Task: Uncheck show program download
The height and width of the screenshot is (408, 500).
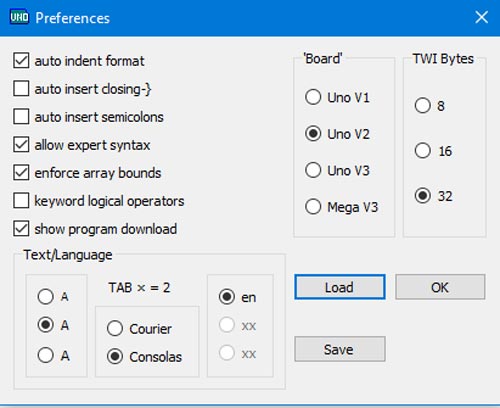Action: (21, 229)
